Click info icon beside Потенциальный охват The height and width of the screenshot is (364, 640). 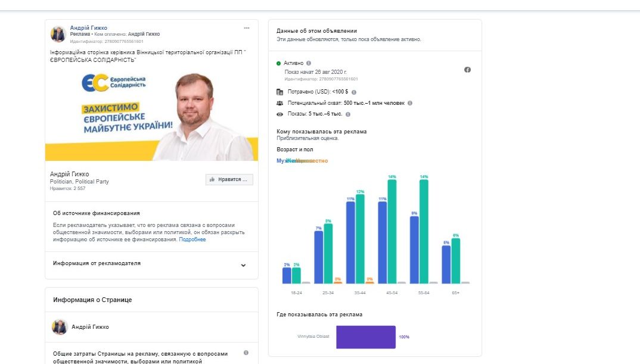click(409, 103)
